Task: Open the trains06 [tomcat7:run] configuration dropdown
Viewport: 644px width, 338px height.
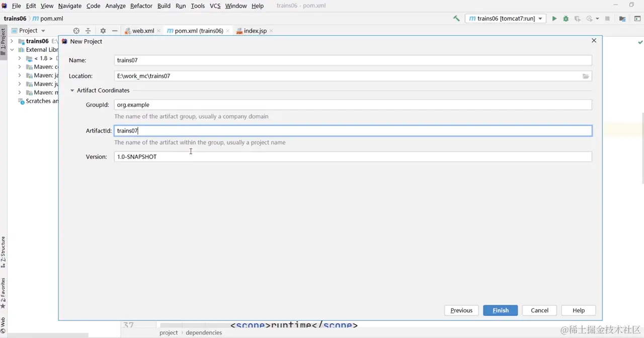Action: coord(506,19)
